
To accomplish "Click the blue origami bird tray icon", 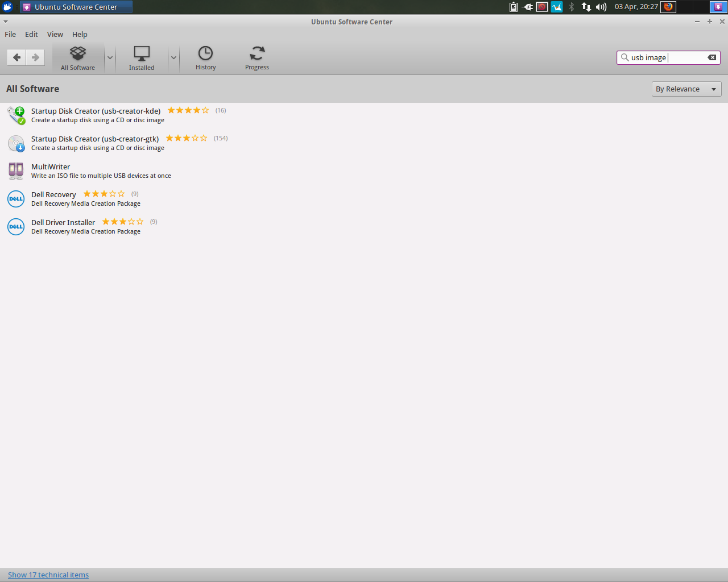I will click(557, 7).
